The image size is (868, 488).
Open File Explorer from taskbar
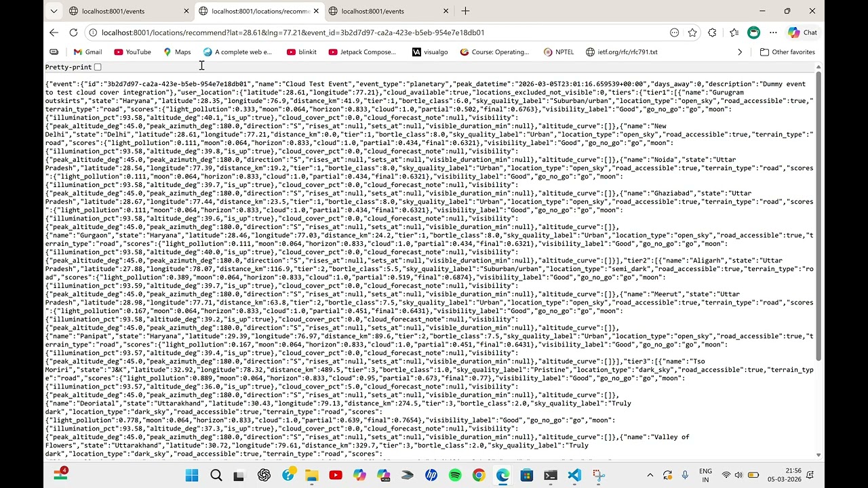pyautogui.click(x=311, y=475)
